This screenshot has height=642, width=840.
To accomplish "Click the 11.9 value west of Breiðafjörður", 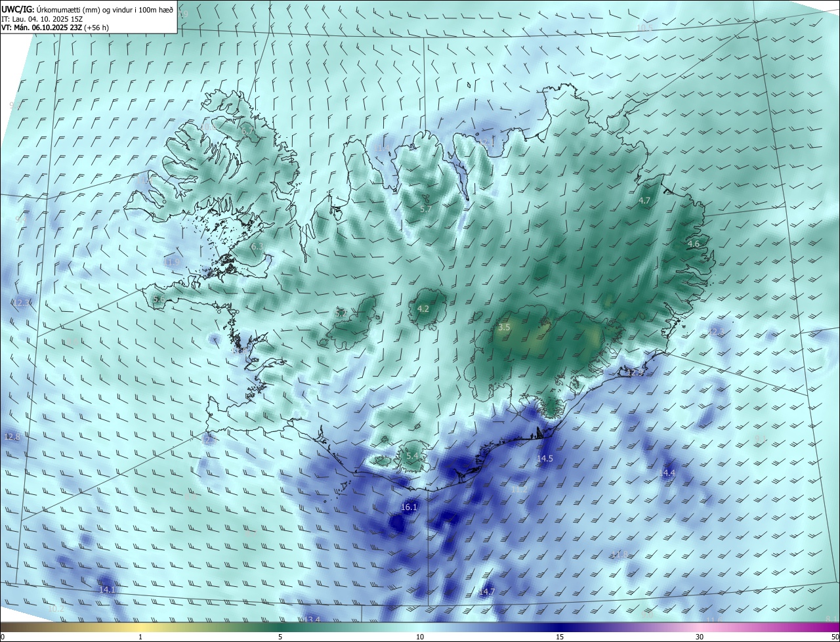I will click(172, 262).
